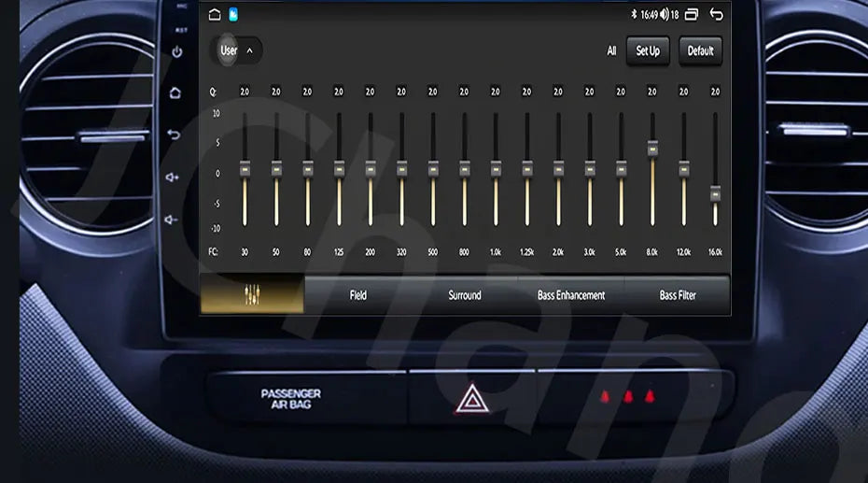Tap the Q value above 30 Hz band
Screen dimensions: 868x483
click(245, 92)
